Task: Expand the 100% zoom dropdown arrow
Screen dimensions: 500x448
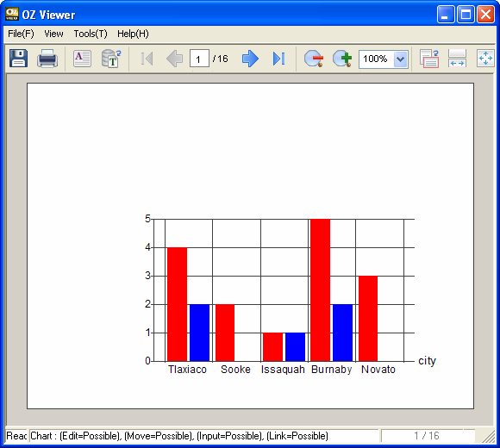Action: click(x=400, y=59)
